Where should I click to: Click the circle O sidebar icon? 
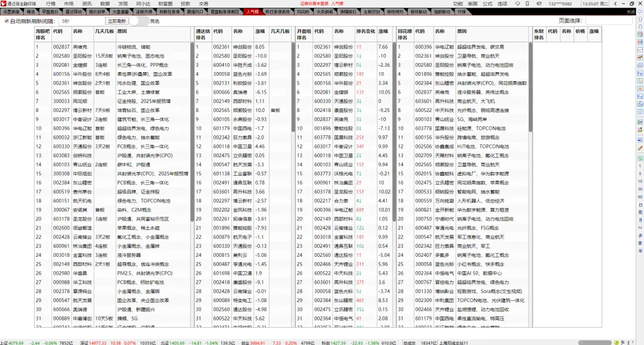(640, 111)
